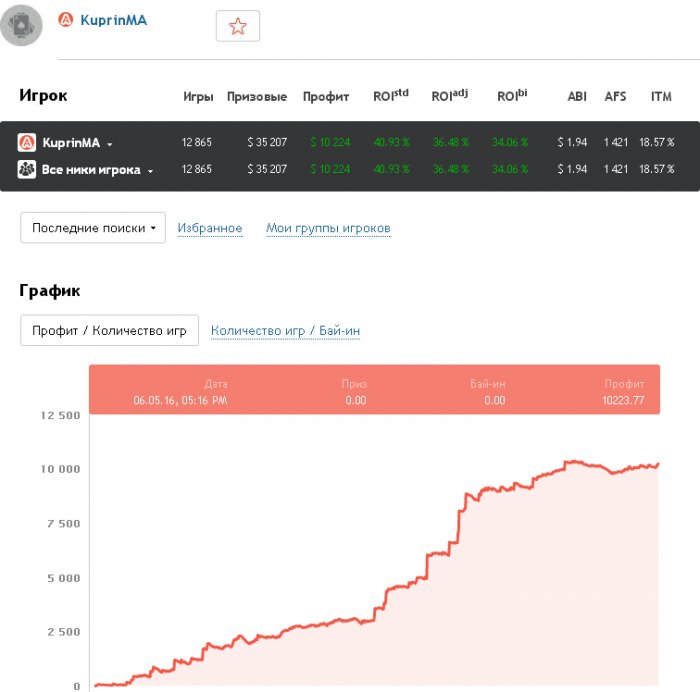Sort table by 'Профит' column header
Image resolution: width=700 pixels, height=692 pixels.
pos(326,97)
